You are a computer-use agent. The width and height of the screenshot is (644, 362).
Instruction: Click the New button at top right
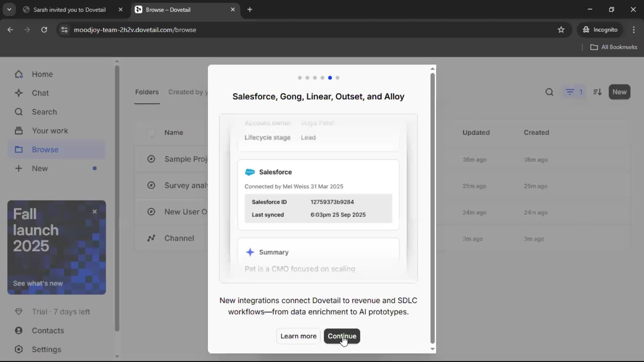(619, 92)
